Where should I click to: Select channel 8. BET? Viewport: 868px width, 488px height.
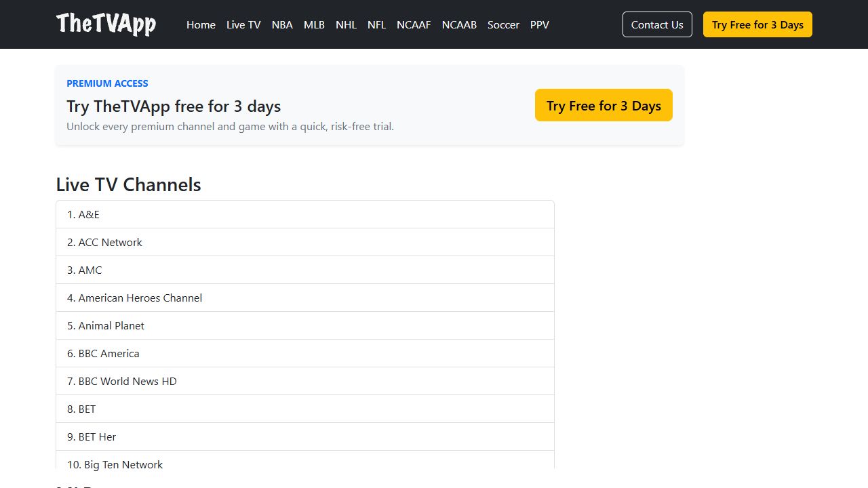click(305, 409)
